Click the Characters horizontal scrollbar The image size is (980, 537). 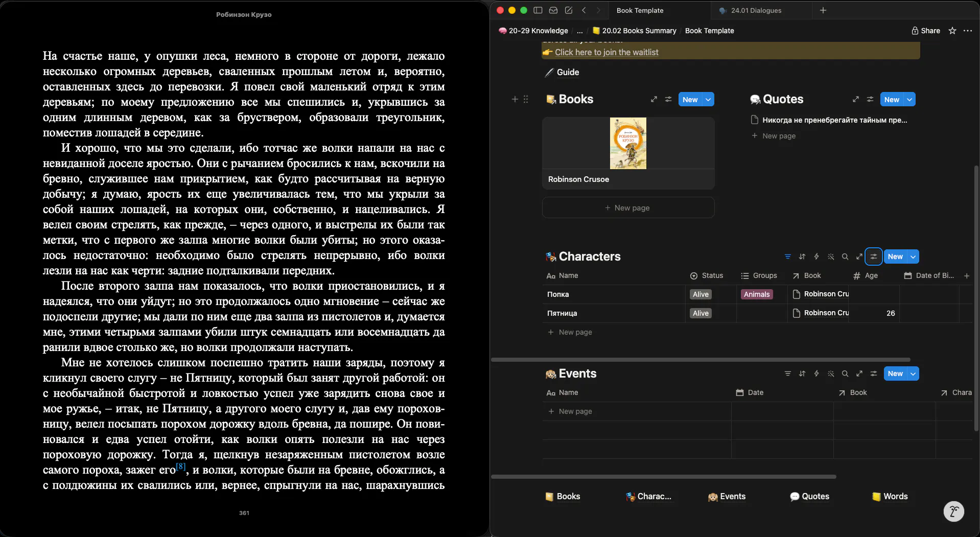click(701, 360)
